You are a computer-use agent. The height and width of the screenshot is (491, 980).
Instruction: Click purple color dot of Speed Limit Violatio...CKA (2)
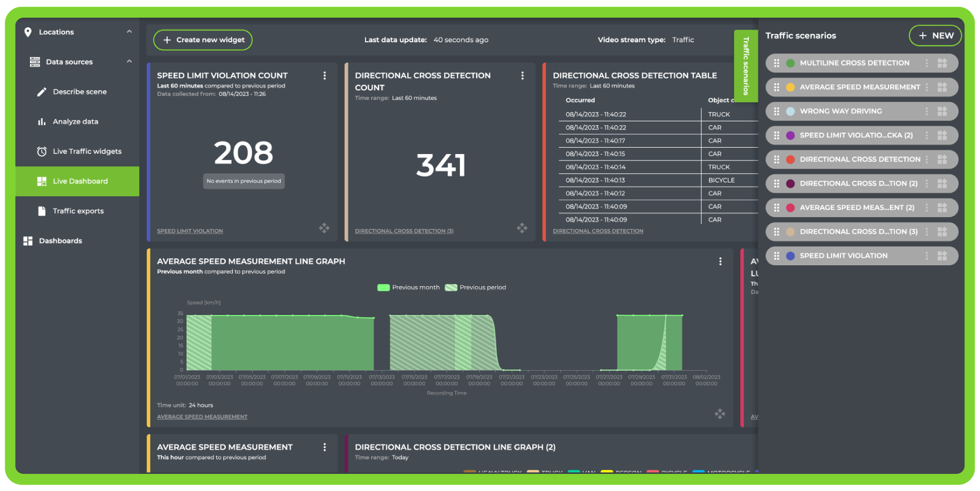click(x=790, y=135)
